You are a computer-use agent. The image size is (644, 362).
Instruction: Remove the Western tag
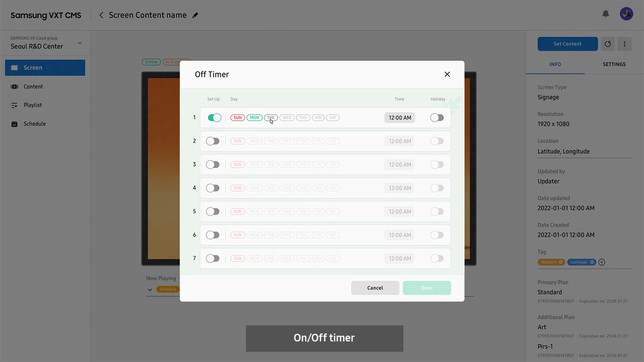pos(561,262)
